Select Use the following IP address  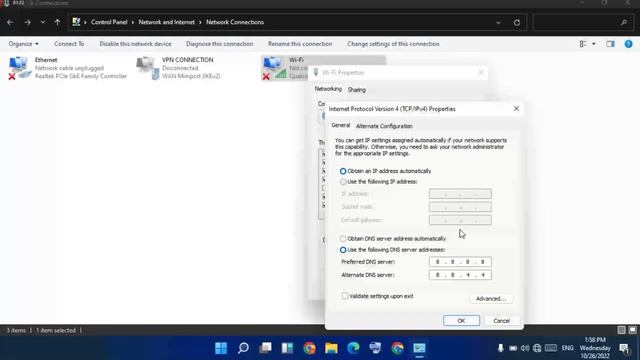(x=343, y=182)
